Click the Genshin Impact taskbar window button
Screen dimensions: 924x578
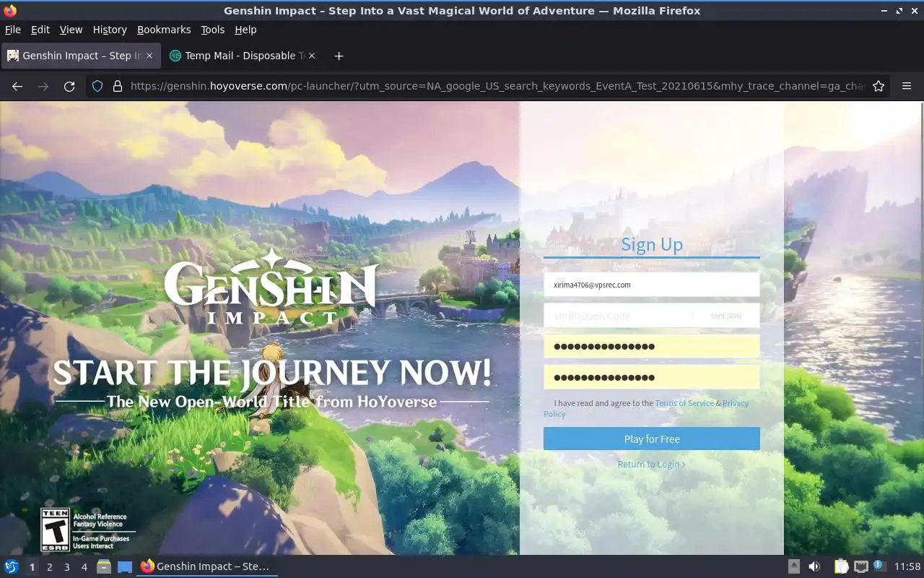[x=207, y=566]
